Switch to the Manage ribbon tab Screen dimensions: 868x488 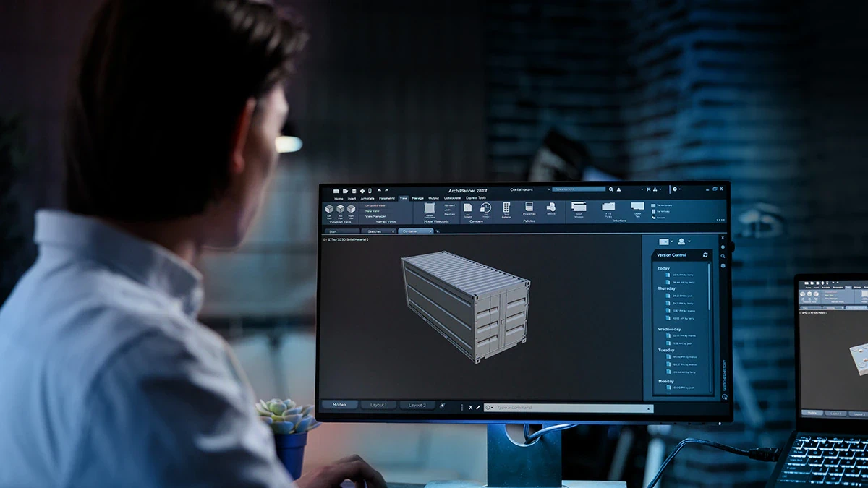pos(417,198)
